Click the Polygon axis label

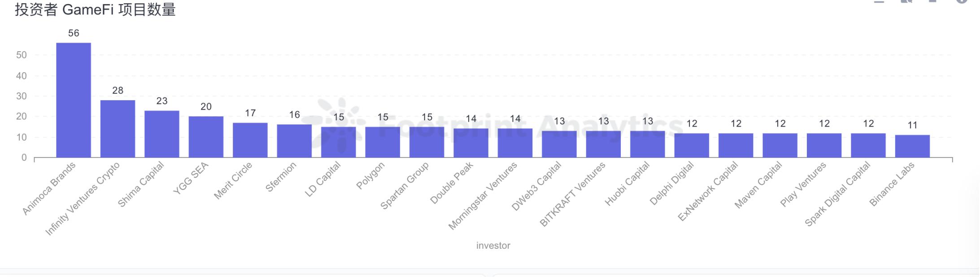point(370,176)
